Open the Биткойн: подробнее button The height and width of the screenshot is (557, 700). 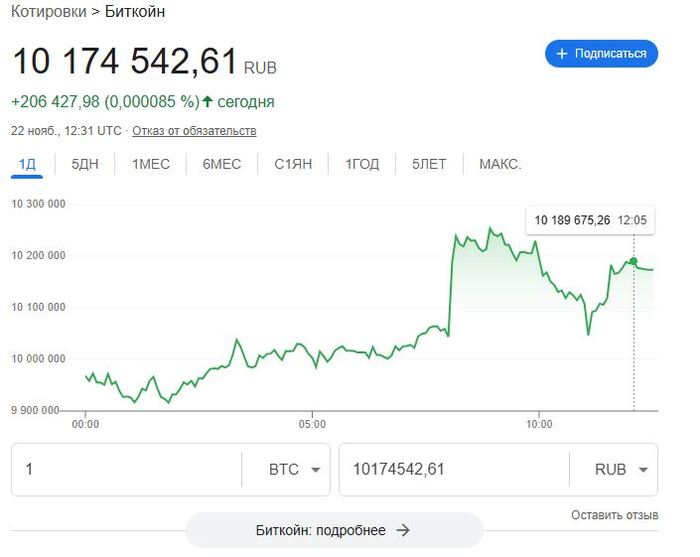click(333, 530)
